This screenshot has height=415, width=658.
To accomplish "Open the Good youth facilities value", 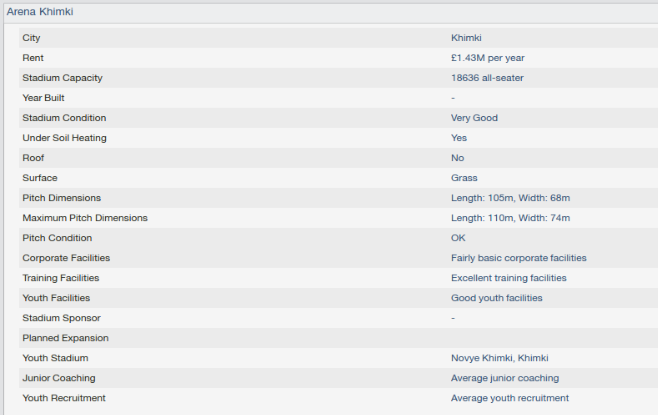I will click(x=496, y=298).
